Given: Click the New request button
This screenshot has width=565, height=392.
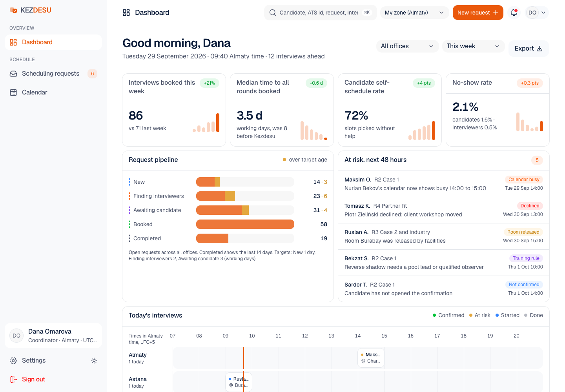Looking at the screenshot, I should click(478, 13).
